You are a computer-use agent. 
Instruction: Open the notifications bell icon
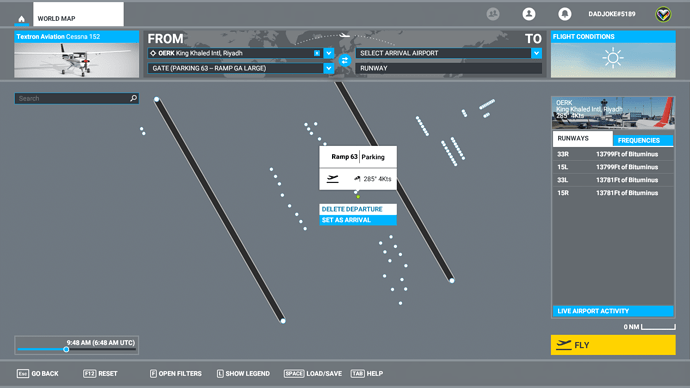[x=565, y=14]
